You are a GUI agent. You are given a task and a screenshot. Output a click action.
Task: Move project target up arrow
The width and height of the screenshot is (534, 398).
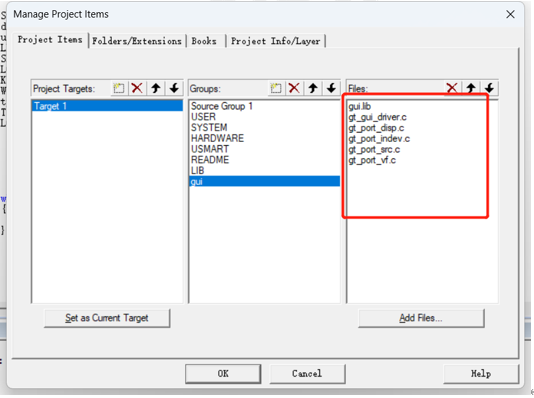click(x=156, y=89)
